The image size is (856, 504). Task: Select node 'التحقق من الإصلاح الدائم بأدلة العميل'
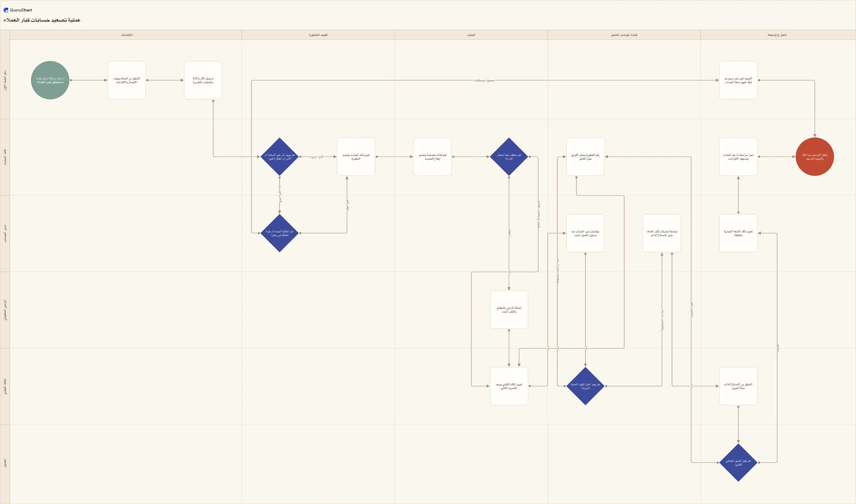(x=738, y=386)
